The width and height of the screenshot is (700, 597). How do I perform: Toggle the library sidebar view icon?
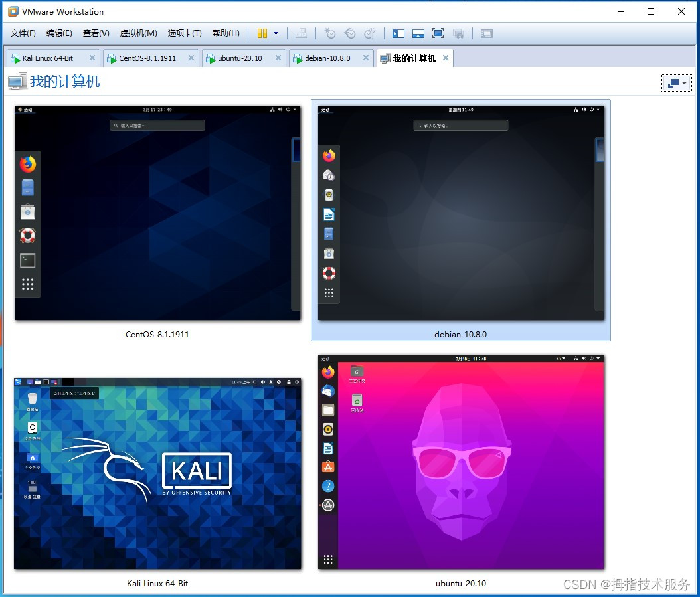[x=398, y=33]
